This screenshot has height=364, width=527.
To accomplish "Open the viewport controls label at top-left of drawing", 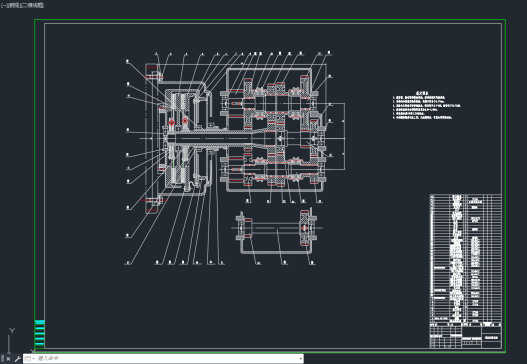I will tap(22, 5).
